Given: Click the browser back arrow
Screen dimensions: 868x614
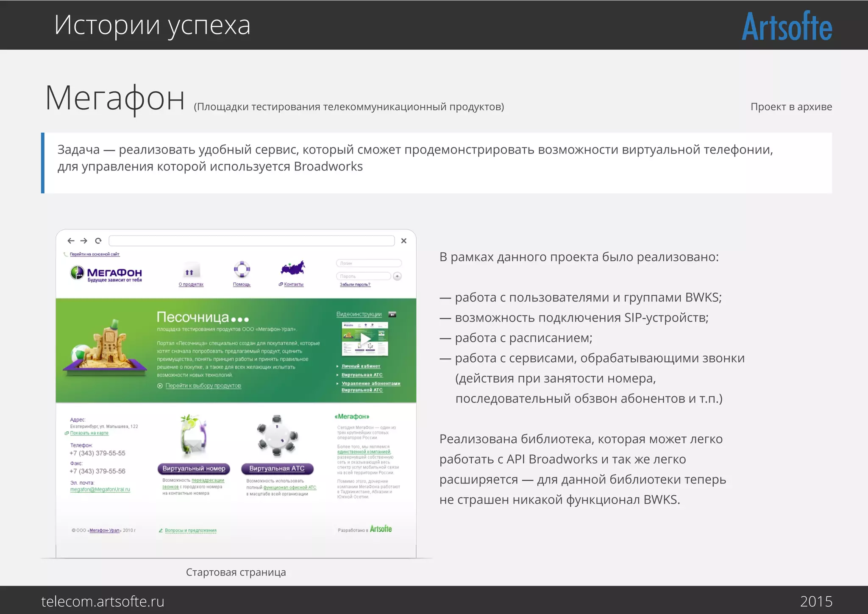Looking at the screenshot, I should pyautogui.click(x=71, y=241).
